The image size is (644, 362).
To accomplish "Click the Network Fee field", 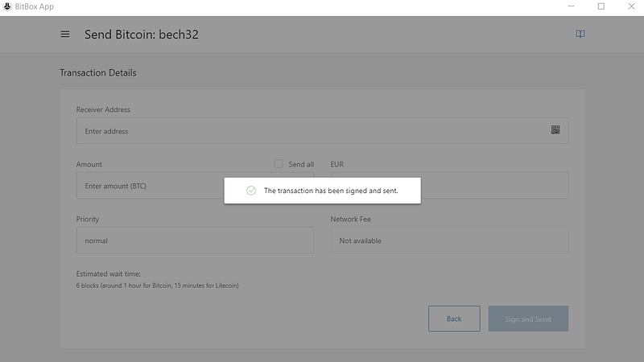I will coord(449,241).
